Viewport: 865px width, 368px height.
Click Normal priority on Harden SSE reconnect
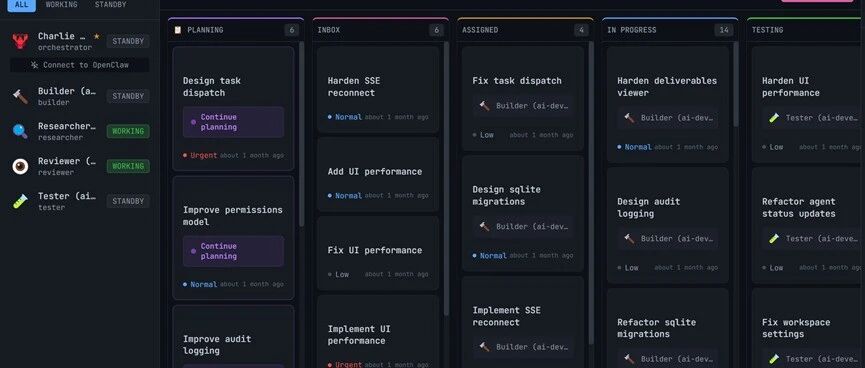[x=345, y=117]
